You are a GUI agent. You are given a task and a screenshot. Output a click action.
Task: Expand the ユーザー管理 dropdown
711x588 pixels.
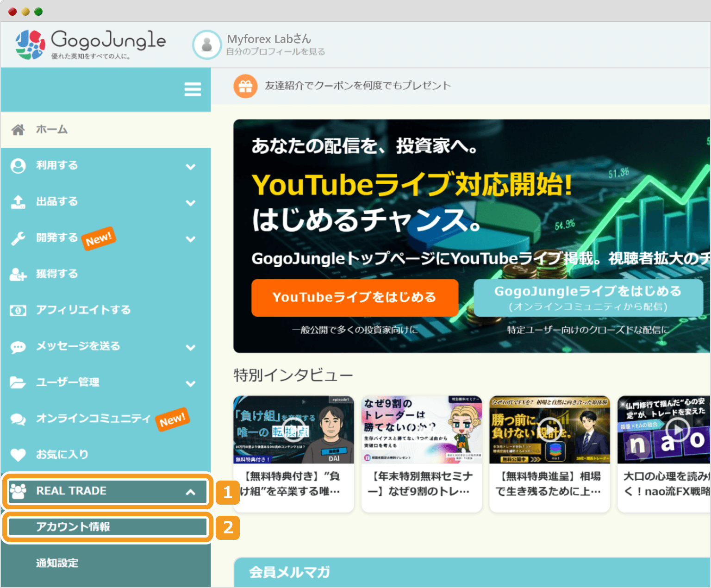click(191, 383)
